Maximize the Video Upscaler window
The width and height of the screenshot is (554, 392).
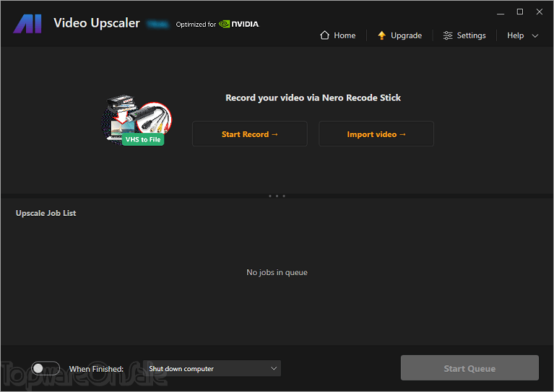[x=520, y=12]
